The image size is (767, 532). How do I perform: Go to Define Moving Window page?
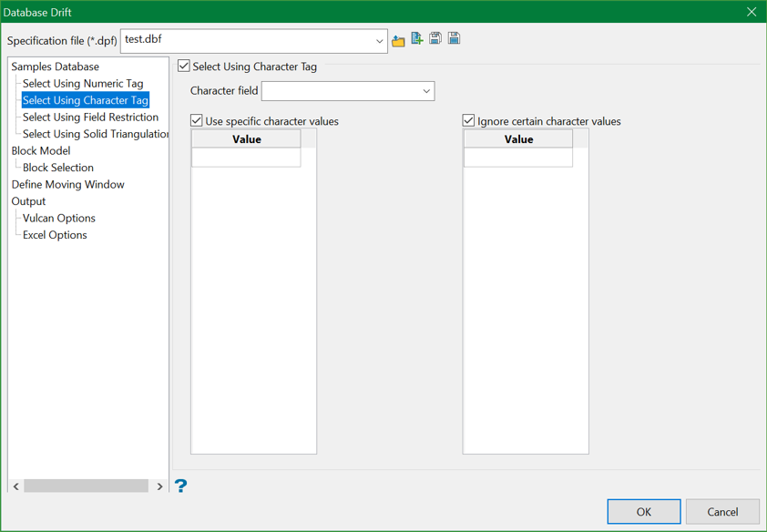(68, 184)
